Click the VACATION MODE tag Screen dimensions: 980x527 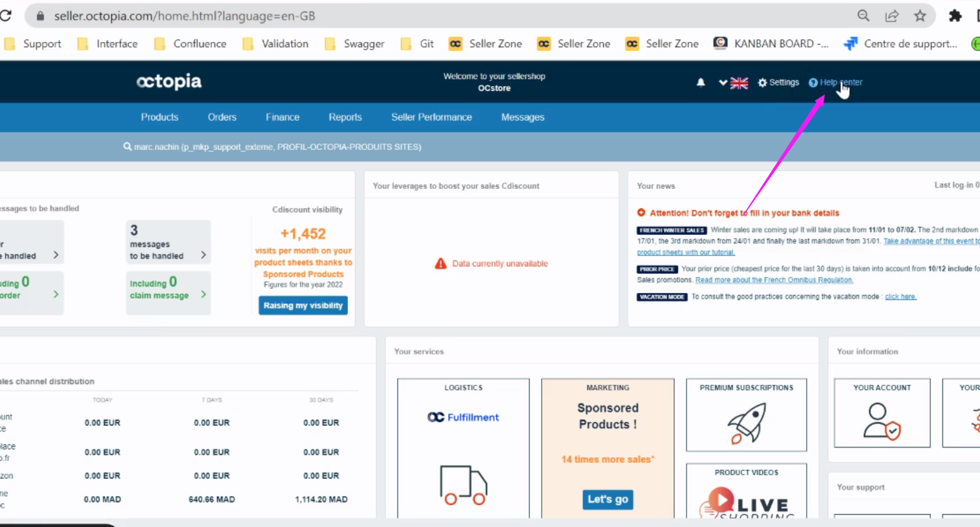coord(662,297)
